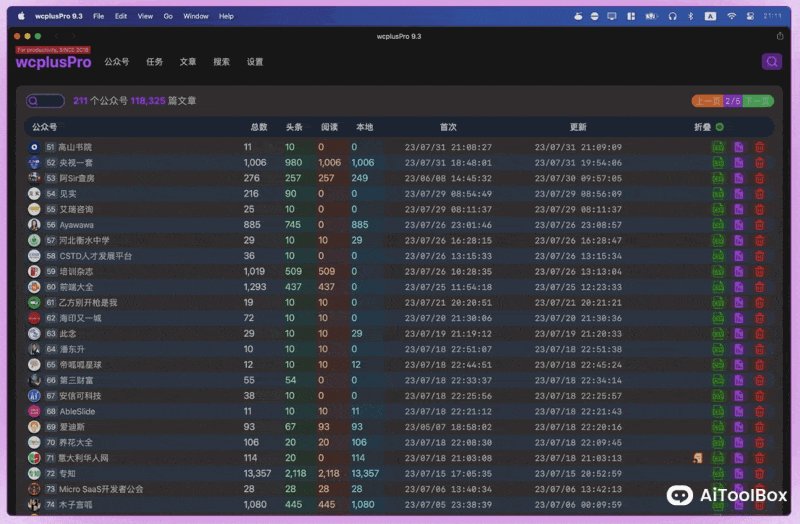Click the share icon in window title bar
This screenshot has width=800, height=524.
coord(780,36)
